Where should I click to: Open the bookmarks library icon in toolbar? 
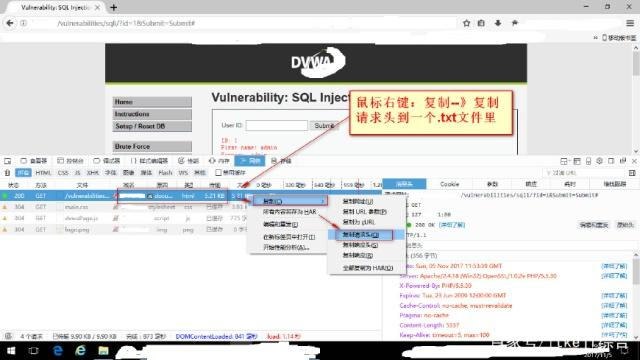(481, 23)
